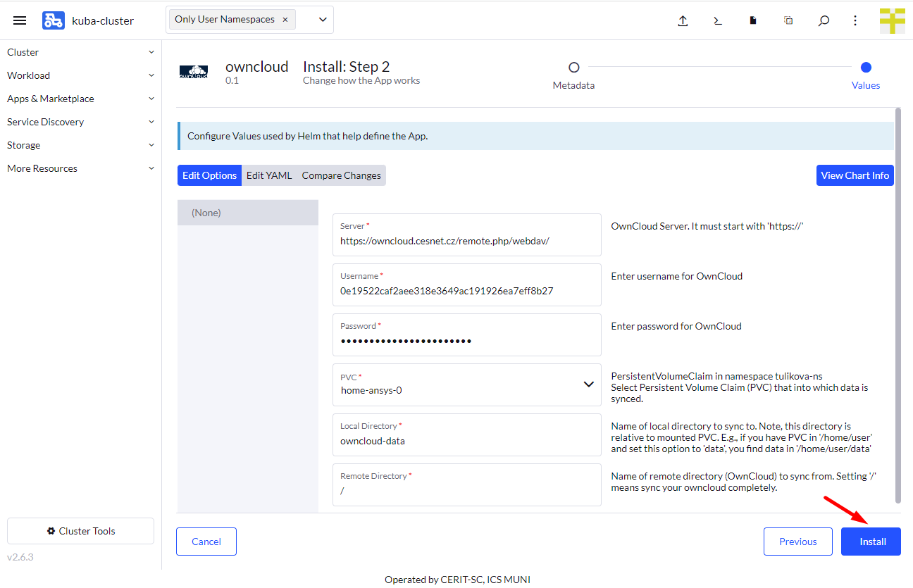913x588 pixels.
Task: Click the user avatar in top right
Action: [x=892, y=20]
